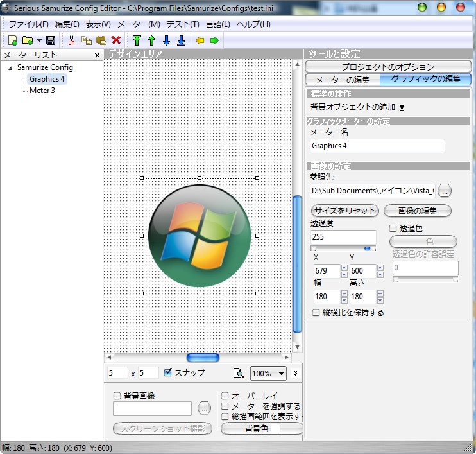The height and width of the screenshot is (454, 476).
Task: Click the 画像の編集 button
Action: 418,211
